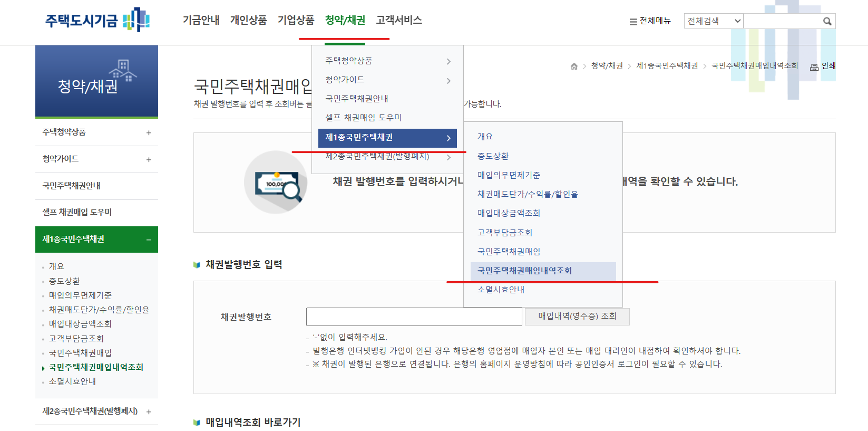Screen dimensions: 868x431
Task: Expand 청약가이드 plus in the sidebar
Action: (x=149, y=160)
